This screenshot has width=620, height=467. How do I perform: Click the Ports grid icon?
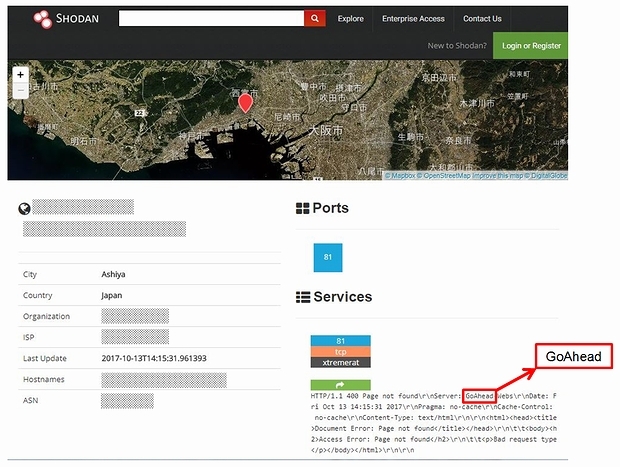[x=303, y=209]
